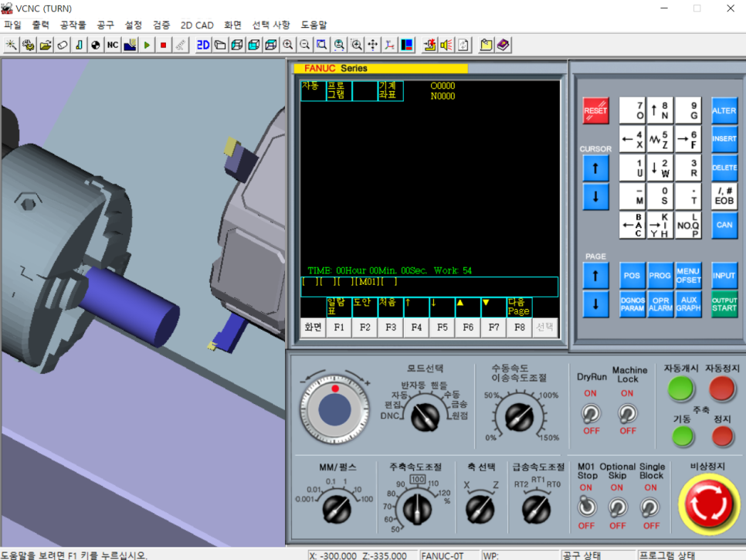The height and width of the screenshot is (560, 746).
Task: Click the zoom in magnifier icon
Action: [288, 45]
